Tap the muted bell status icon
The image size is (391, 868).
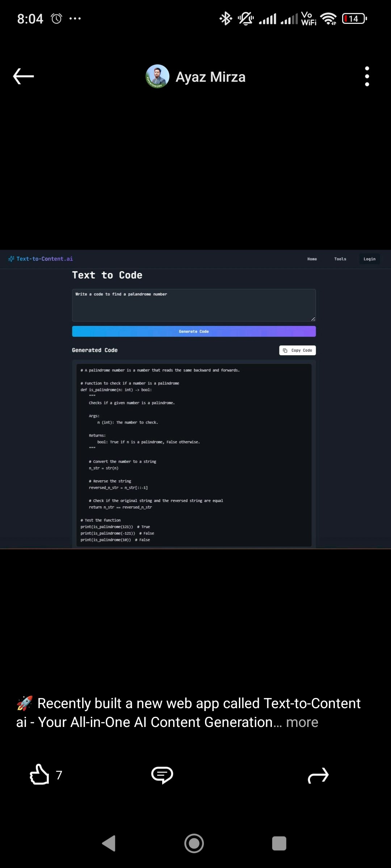pos(246,18)
